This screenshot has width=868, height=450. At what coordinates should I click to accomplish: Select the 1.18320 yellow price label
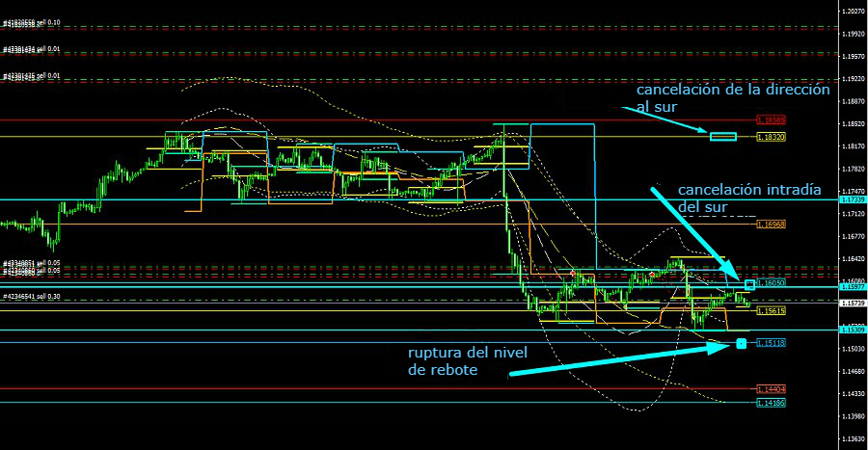[771, 137]
